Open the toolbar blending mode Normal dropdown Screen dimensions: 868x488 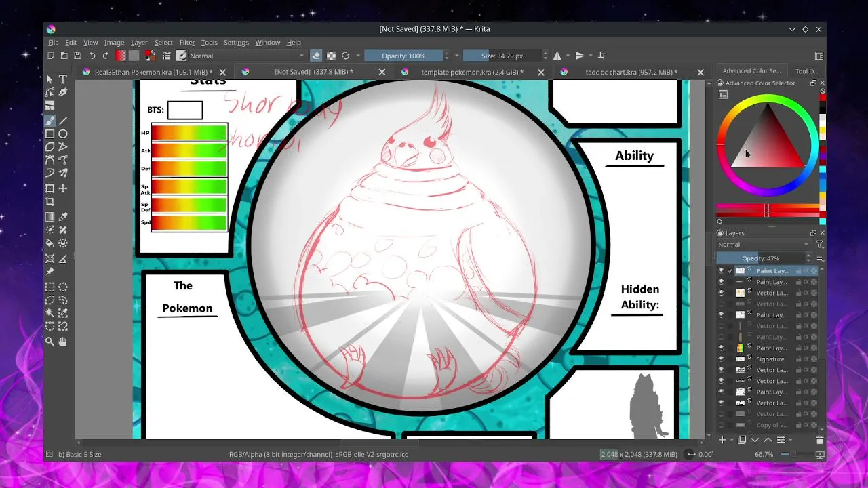point(248,56)
